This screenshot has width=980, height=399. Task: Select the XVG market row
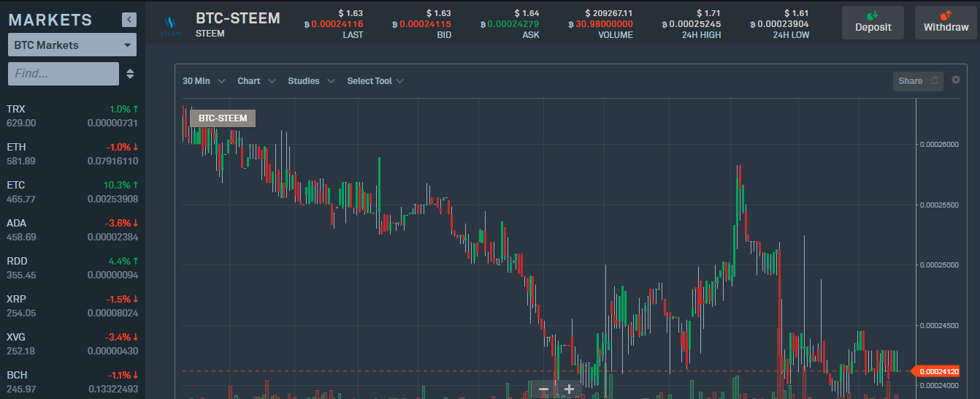(x=72, y=344)
